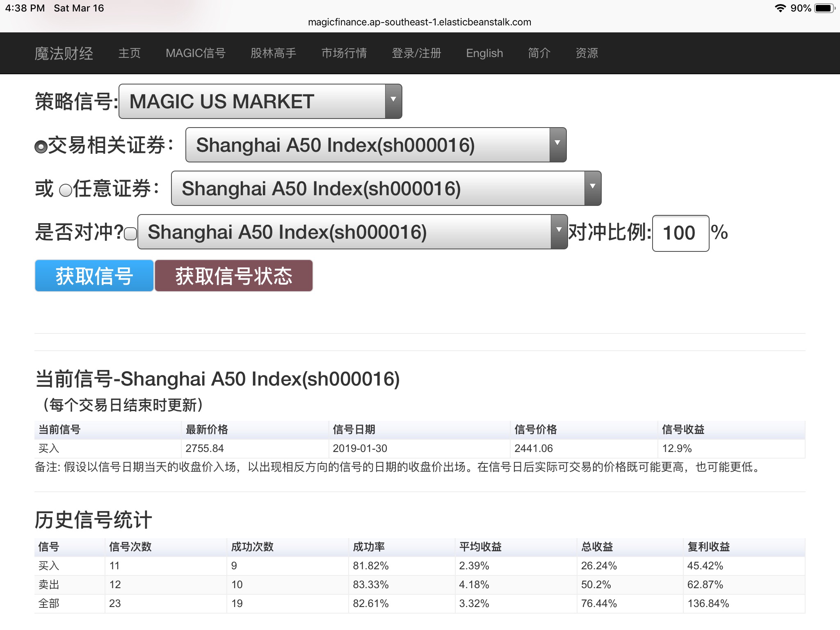Click the 买入 row success rate 81.82%
This screenshot has height=630, width=840.
(371, 566)
